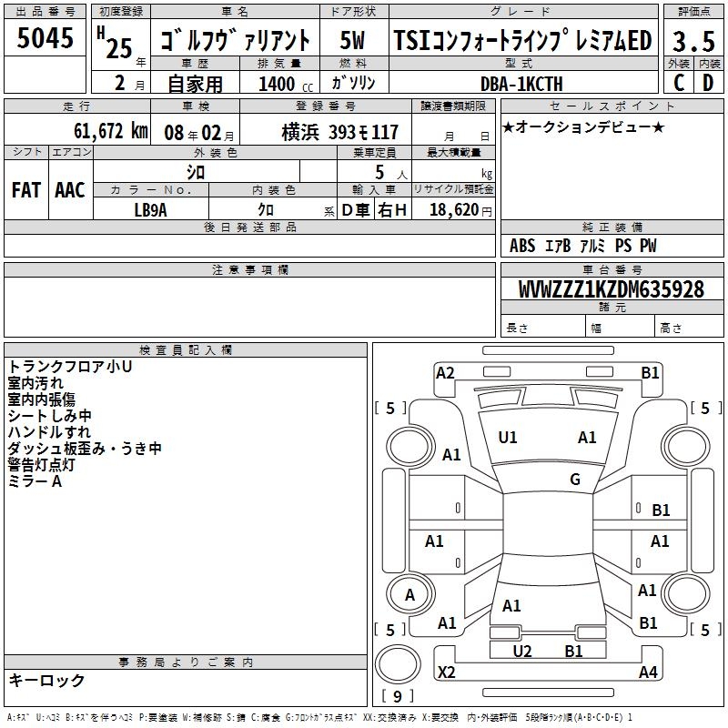Click the A4 scratch mark
This screenshot has height=728, width=728.
(648, 672)
